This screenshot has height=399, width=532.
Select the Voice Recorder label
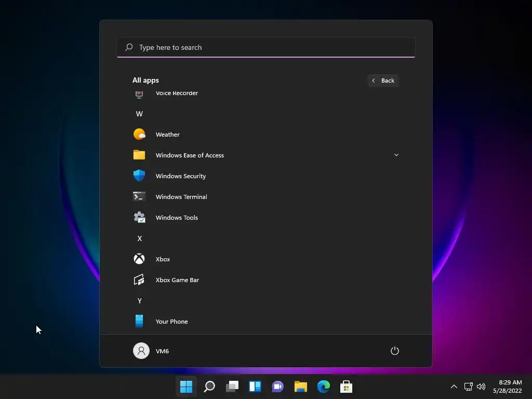click(177, 94)
